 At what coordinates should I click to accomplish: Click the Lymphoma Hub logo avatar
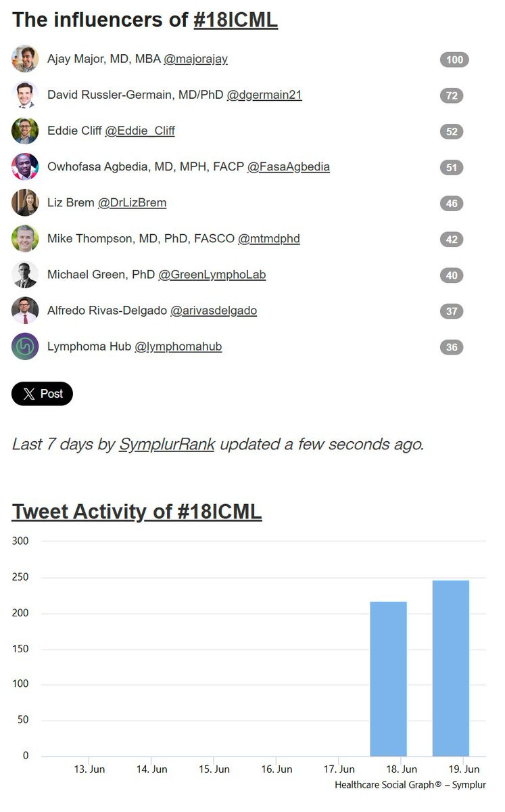[25, 346]
